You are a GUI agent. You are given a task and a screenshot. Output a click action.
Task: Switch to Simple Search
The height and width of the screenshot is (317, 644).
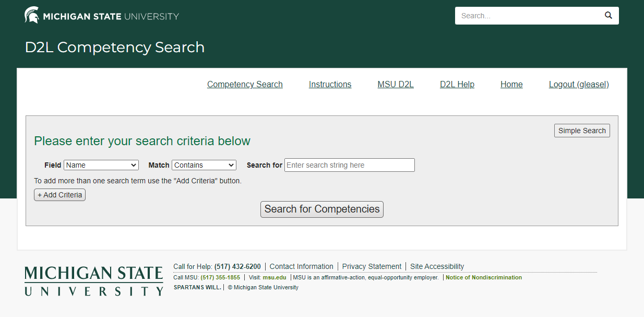point(582,131)
